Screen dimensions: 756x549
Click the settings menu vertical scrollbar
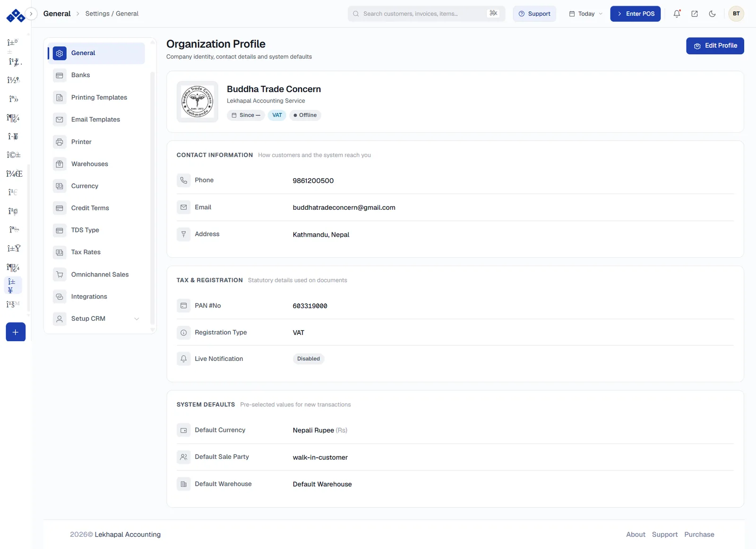pyautogui.click(x=152, y=198)
